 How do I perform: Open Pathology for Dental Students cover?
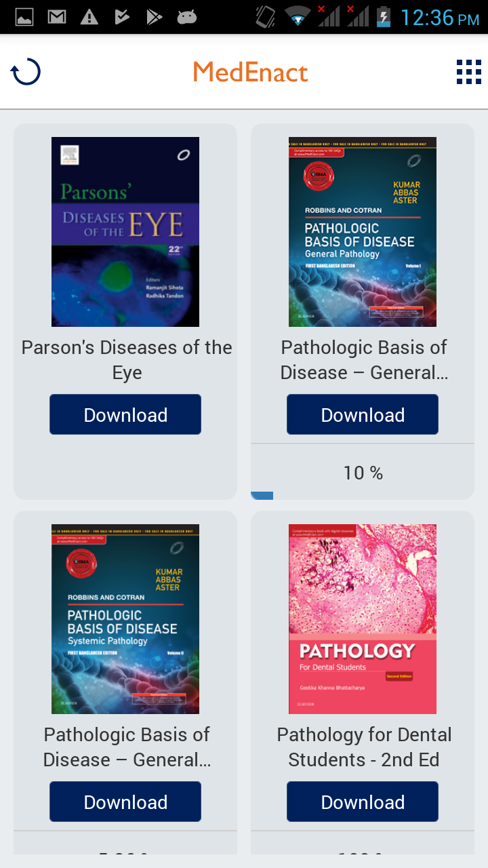coord(363,619)
